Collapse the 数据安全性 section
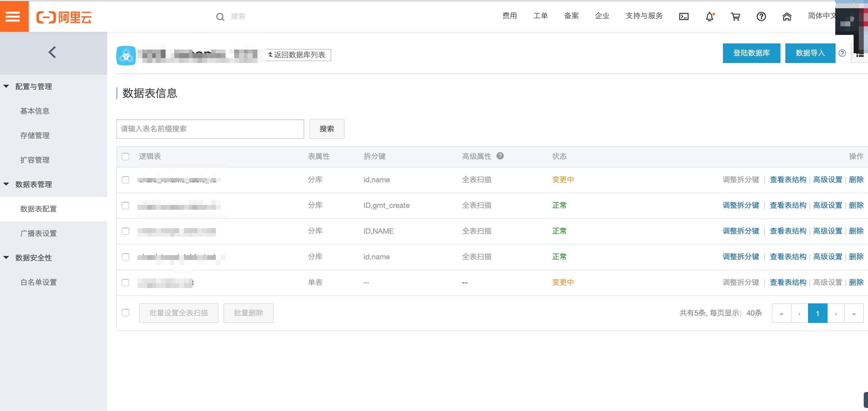 coord(6,257)
